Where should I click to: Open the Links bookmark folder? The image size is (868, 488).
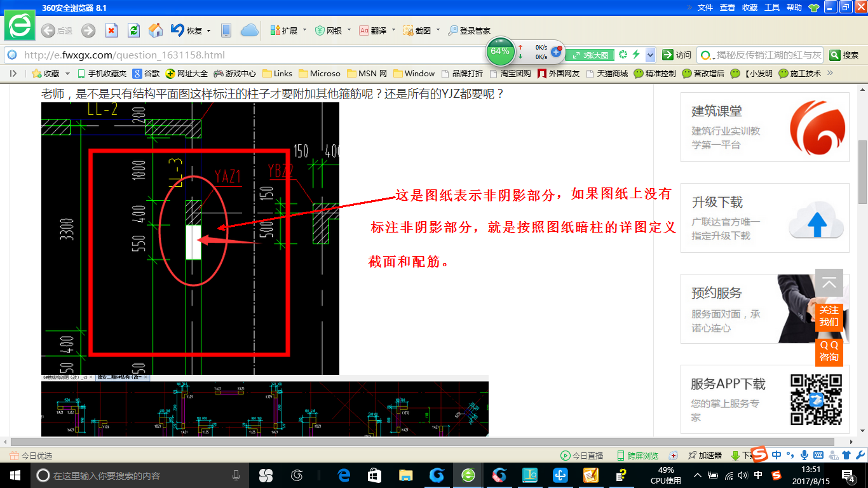point(277,74)
